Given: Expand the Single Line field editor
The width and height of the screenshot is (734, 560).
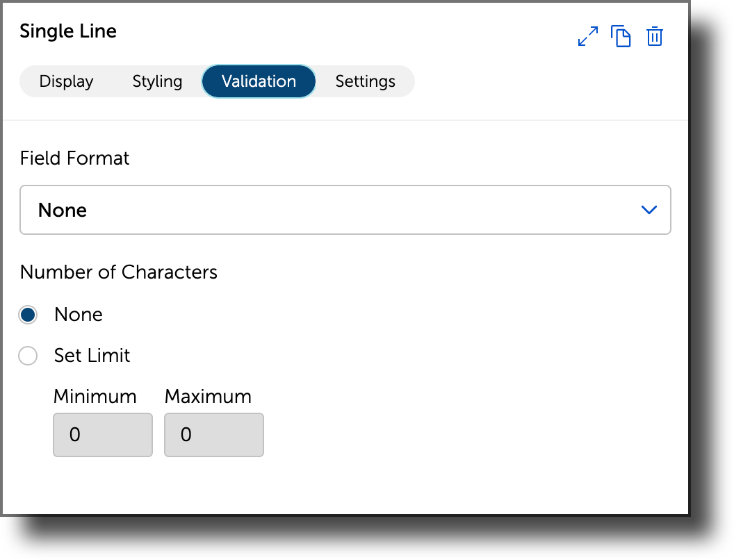Looking at the screenshot, I should tap(587, 36).
